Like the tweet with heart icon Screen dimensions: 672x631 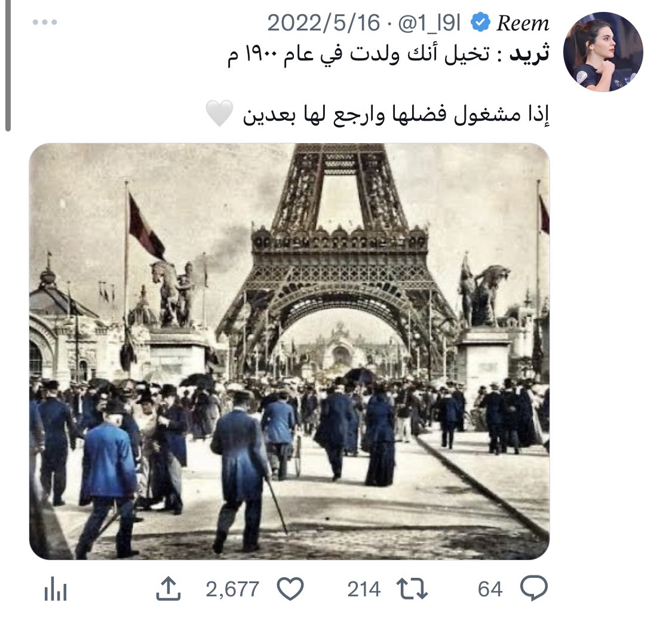(x=290, y=589)
